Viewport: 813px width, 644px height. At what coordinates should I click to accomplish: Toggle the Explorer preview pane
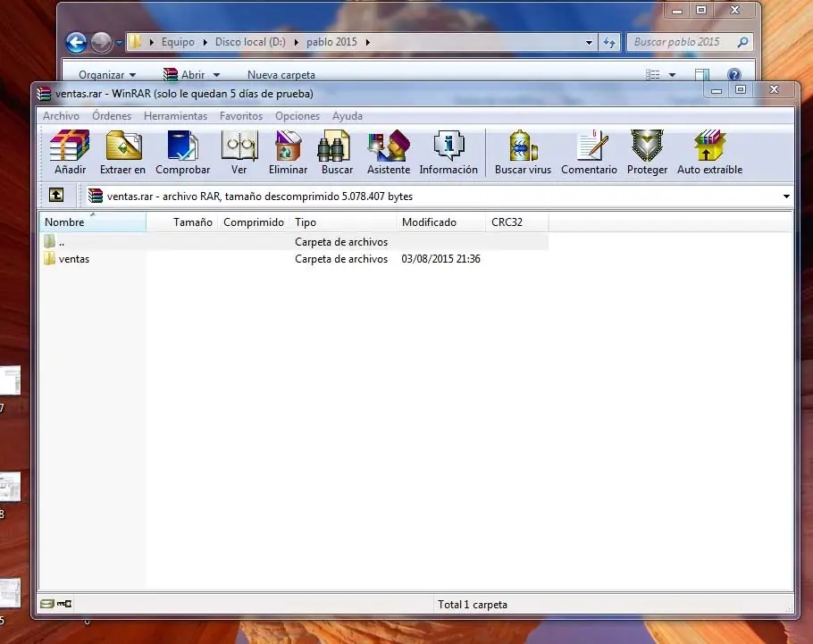pyautogui.click(x=702, y=75)
